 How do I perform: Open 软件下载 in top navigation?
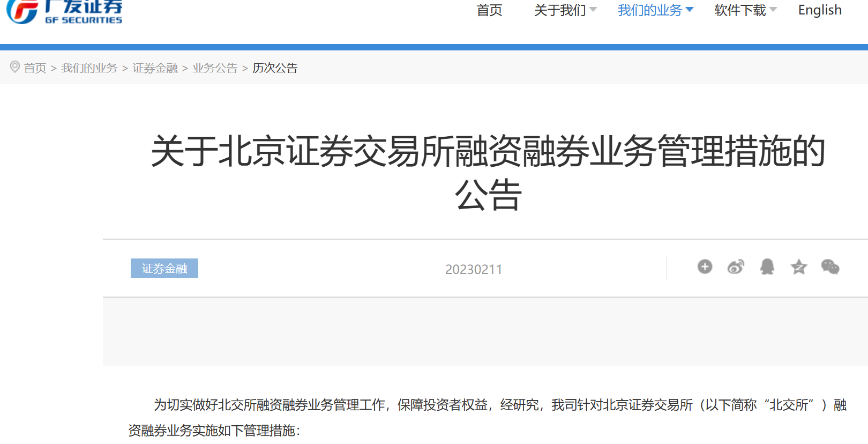pos(740,10)
